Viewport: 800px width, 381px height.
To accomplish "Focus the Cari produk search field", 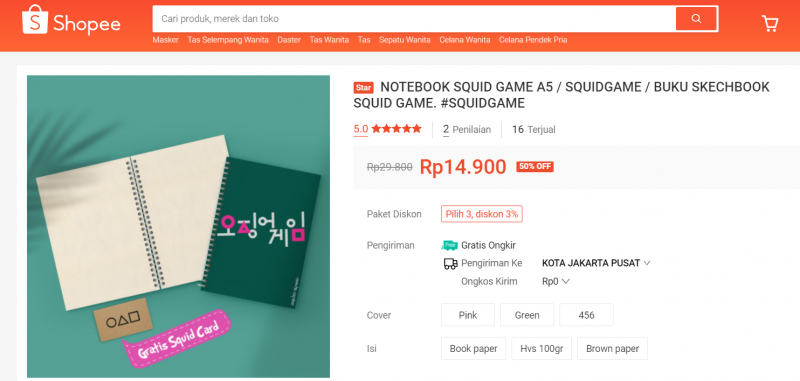I will coord(414,19).
